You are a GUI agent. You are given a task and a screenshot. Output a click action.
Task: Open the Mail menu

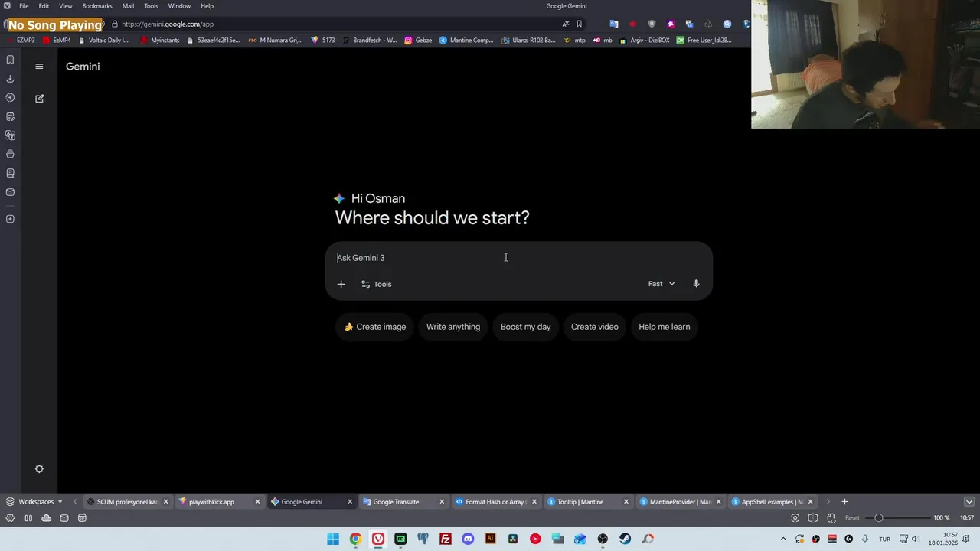pos(128,6)
